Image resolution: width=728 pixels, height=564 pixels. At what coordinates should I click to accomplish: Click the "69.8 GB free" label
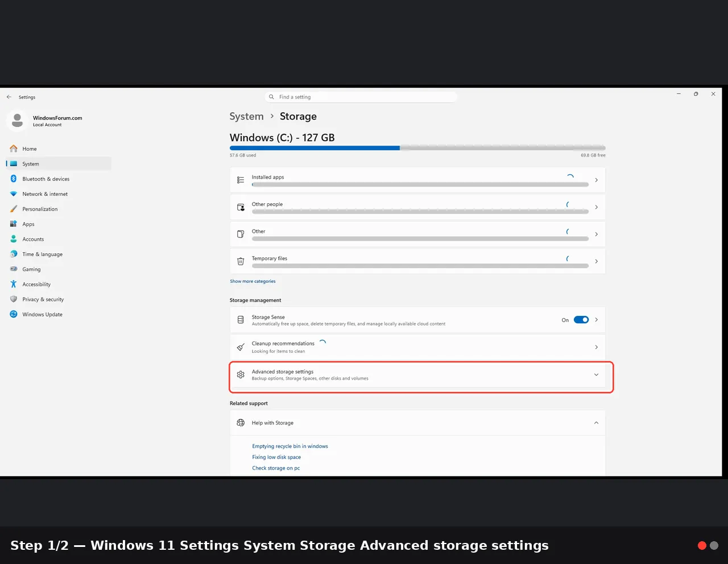(x=593, y=155)
